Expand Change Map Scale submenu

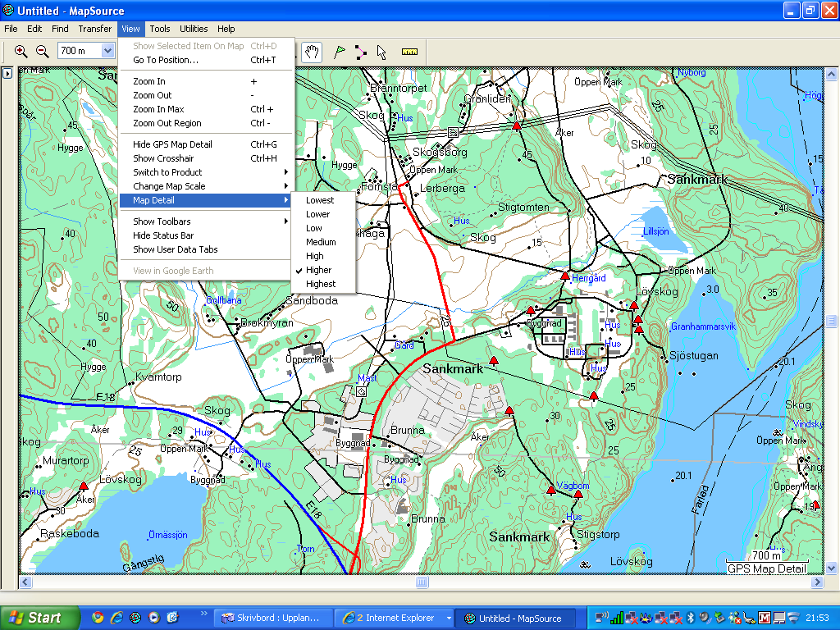pos(206,186)
